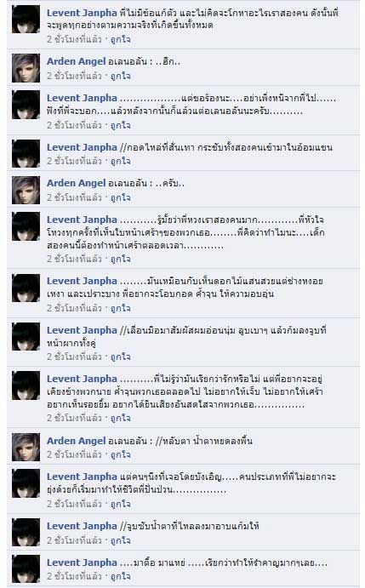Like Arden Angel's "ฮึก" comment
Screen dimensions: 365x588
pyautogui.click(x=121, y=76)
